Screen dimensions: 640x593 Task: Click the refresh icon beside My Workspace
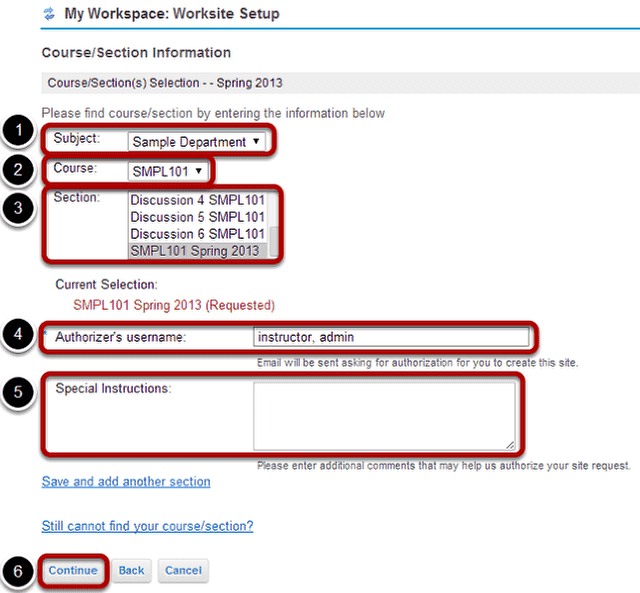(49, 14)
